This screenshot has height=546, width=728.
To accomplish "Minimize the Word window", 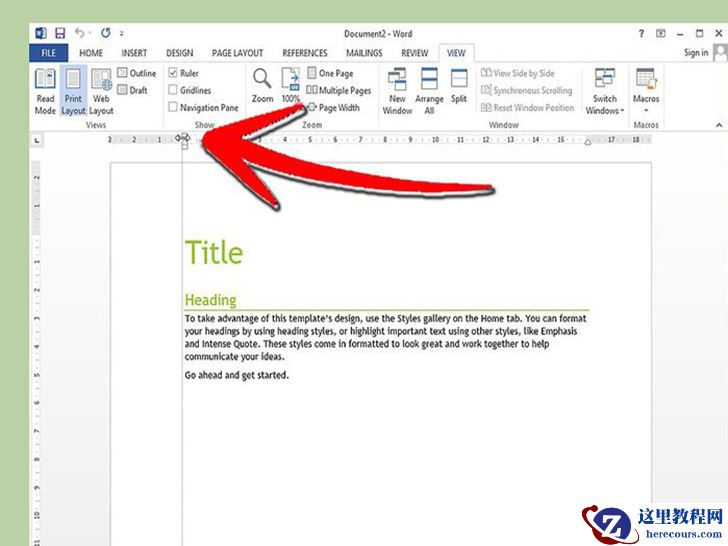I will pyautogui.click(x=680, y=34).
